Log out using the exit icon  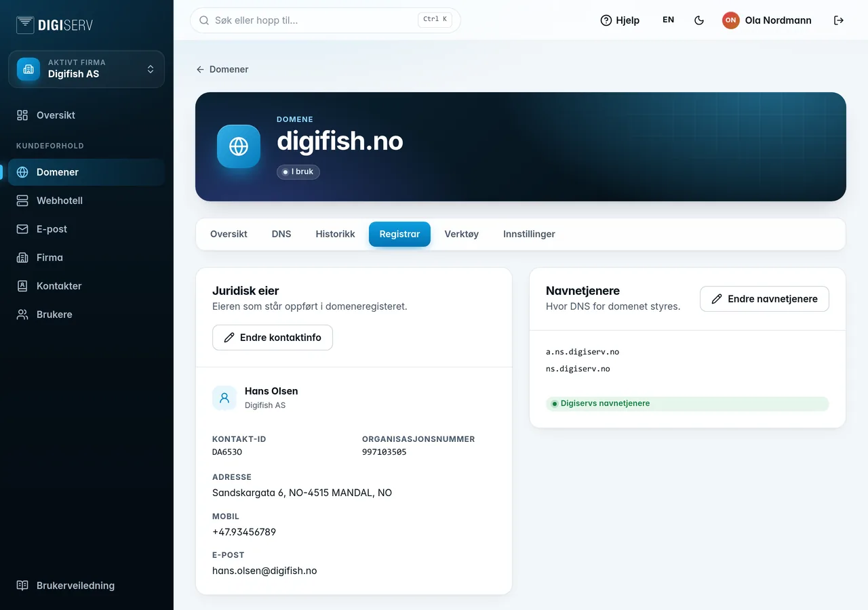click(839, 20)
